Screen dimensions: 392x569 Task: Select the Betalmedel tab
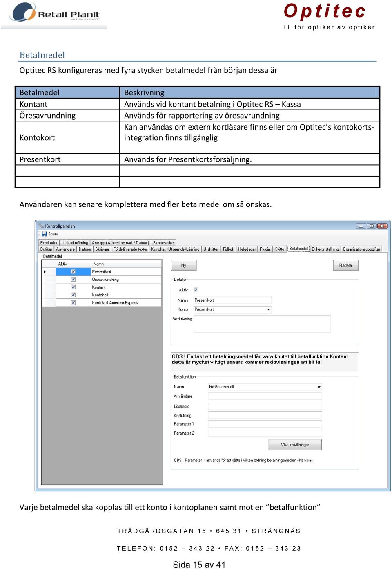click(298, 249)
